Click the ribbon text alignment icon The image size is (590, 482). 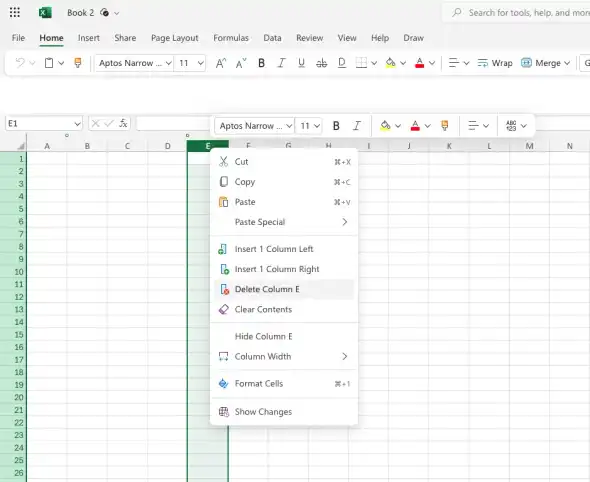point(454,63)
